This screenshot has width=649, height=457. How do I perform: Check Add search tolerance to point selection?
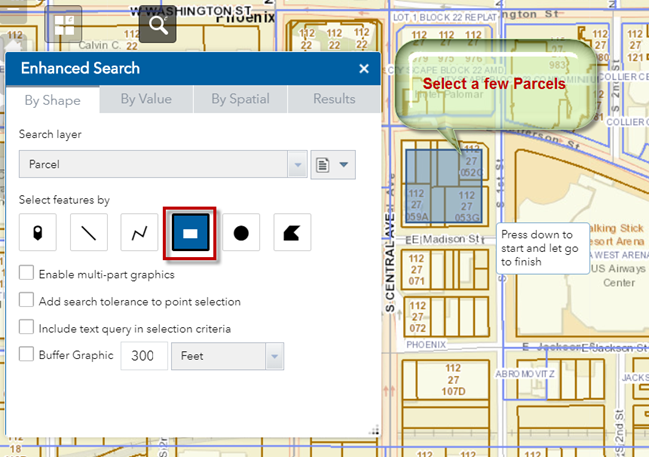tap(26, 300)
